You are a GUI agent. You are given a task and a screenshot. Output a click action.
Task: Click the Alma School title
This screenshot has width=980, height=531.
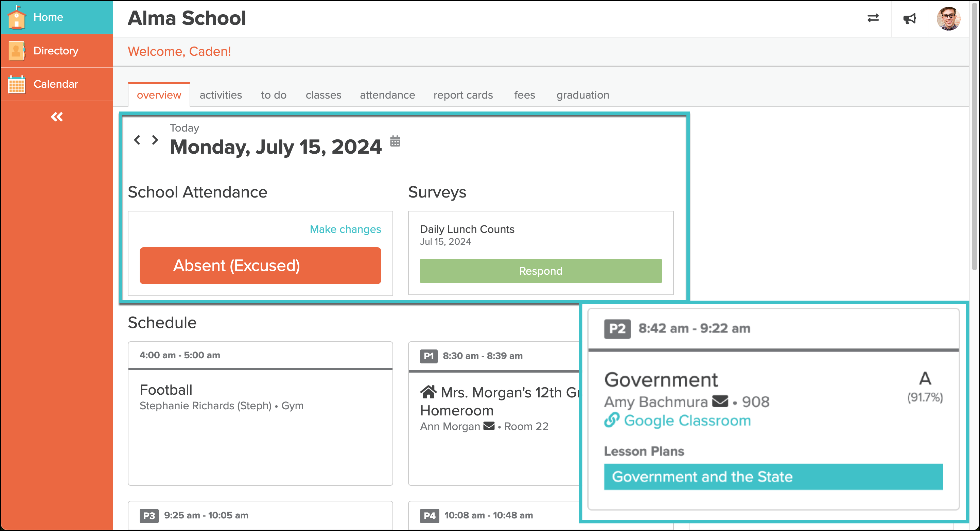(187, 18)
